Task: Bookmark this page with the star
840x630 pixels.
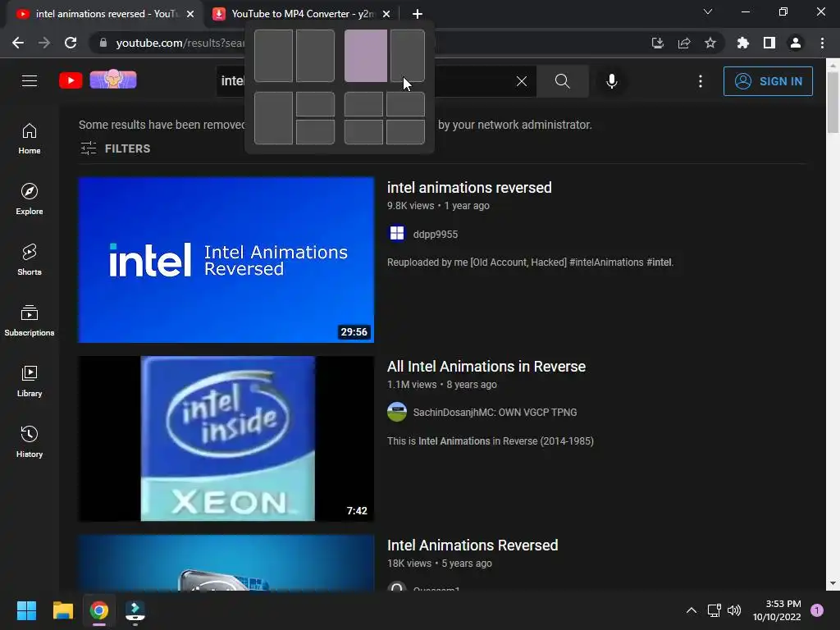Action: [710, 43]
